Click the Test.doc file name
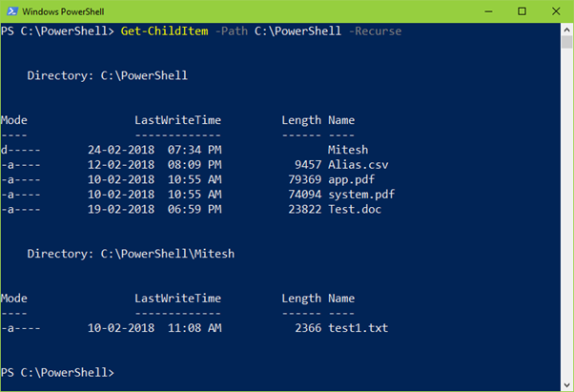The image size is (574, 392). pos(355,208)
